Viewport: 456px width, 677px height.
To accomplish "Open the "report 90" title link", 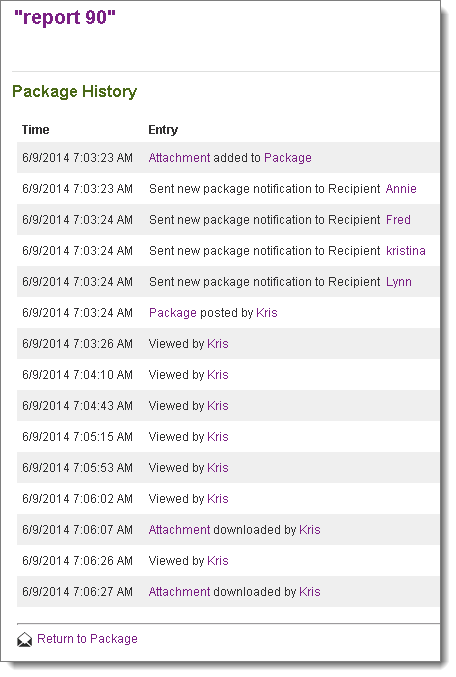I will [x=65, y=17].
